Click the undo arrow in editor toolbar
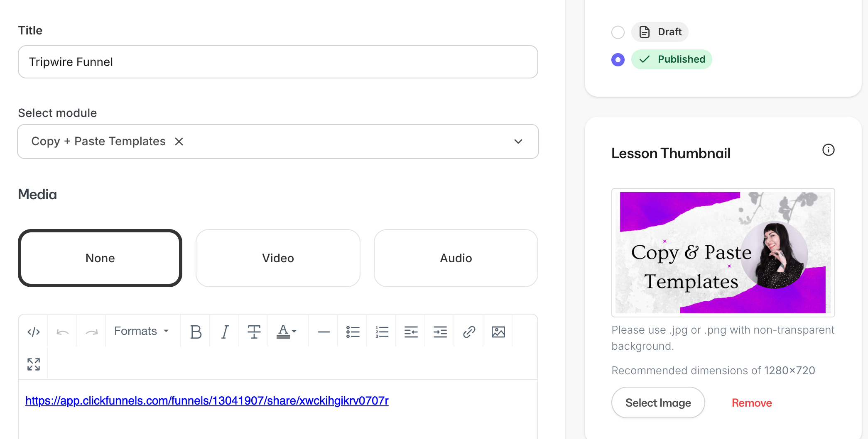868x439 pixels. (62, 332)
